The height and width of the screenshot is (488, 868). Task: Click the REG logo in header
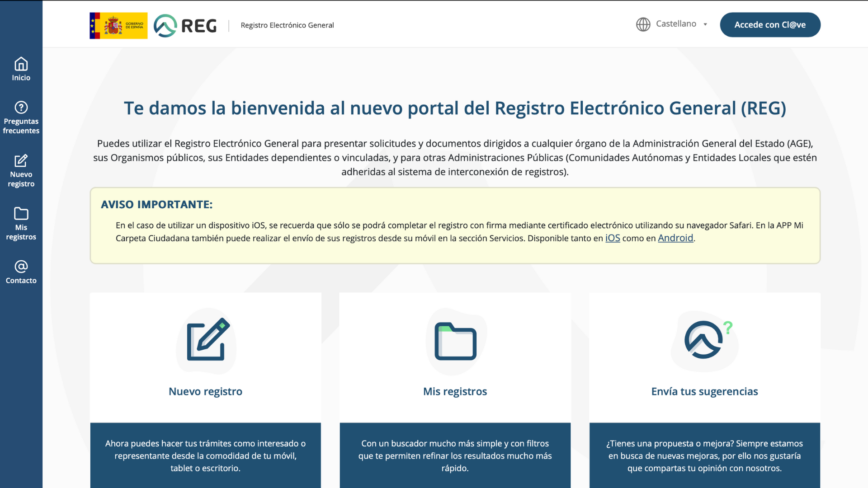click(x=185, y=25)
